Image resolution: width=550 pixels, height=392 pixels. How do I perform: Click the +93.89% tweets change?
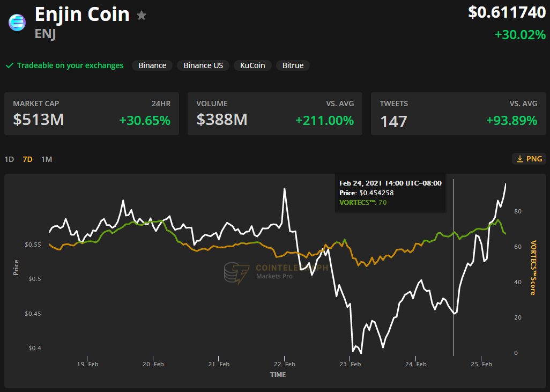pyautogui.click(x=511, y=120)
